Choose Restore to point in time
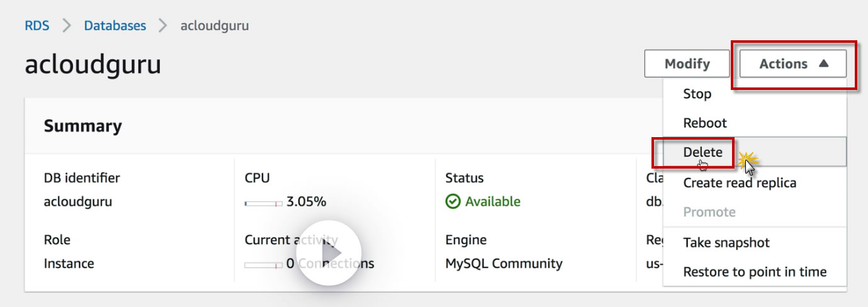Image resolution: width=868 pixels, height=307 pixels. coord(755,272)
